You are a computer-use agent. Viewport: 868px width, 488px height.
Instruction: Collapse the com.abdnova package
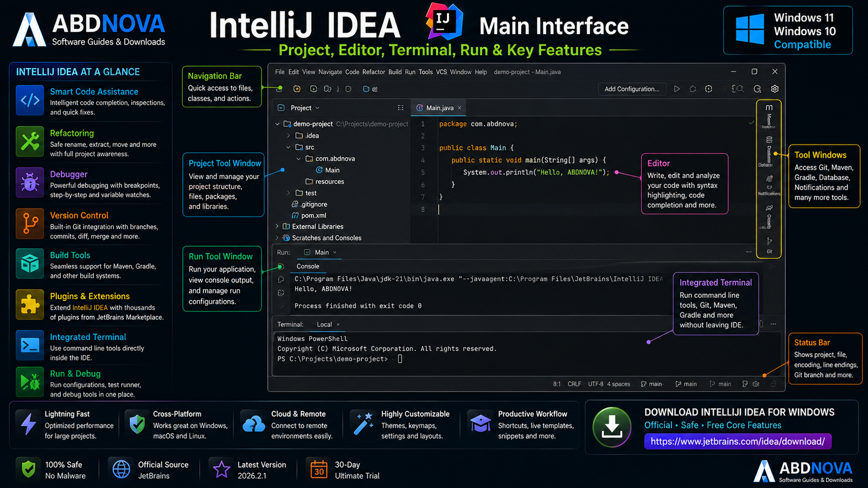[299, 159]
